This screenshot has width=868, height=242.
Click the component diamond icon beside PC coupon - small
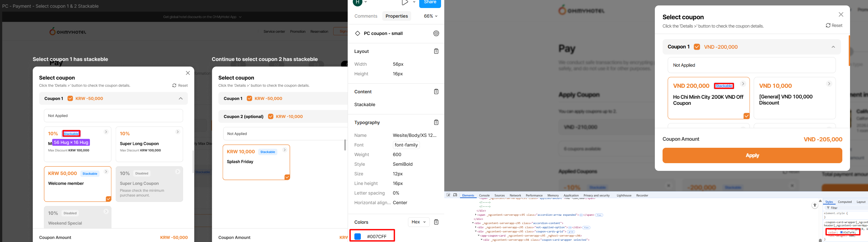pyautogui.click(x=358, y=33)
